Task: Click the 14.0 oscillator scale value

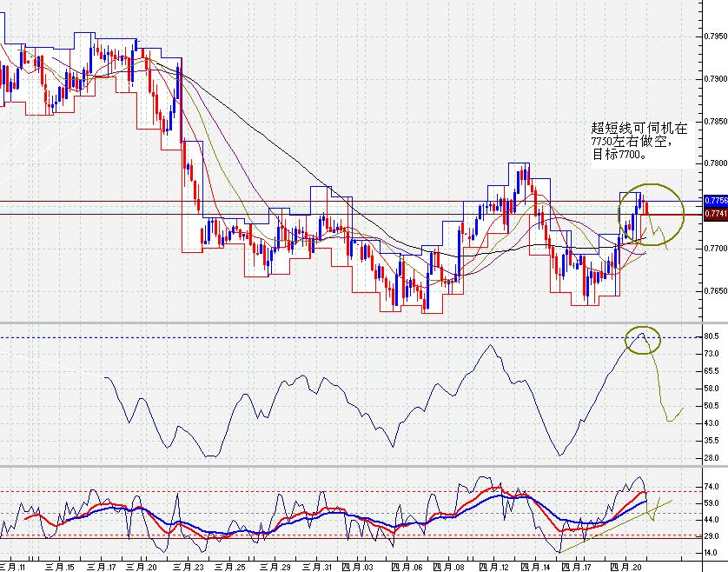Action: click(711, 553)
